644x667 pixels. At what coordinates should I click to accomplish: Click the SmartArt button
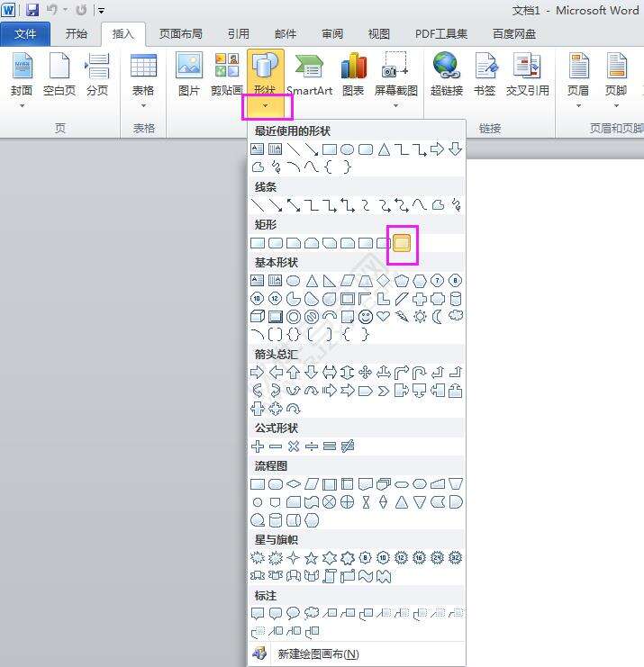(310, 75)
